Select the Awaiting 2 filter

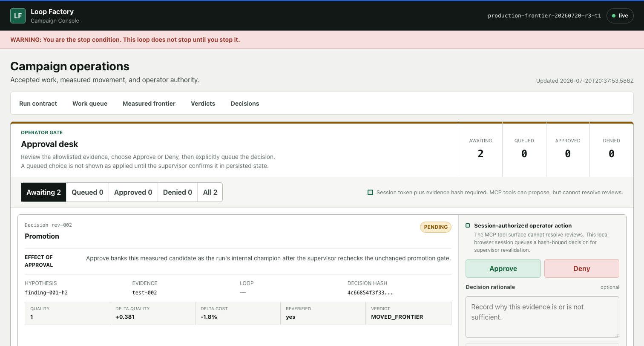pos(44,192)
